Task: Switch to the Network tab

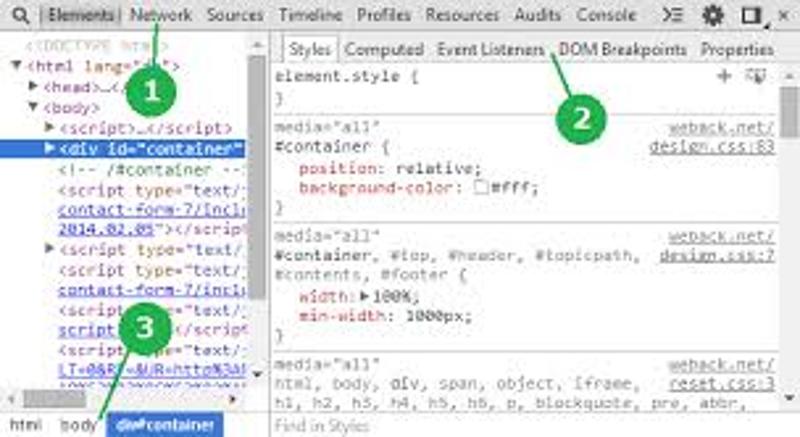Action: coord(161,15)
